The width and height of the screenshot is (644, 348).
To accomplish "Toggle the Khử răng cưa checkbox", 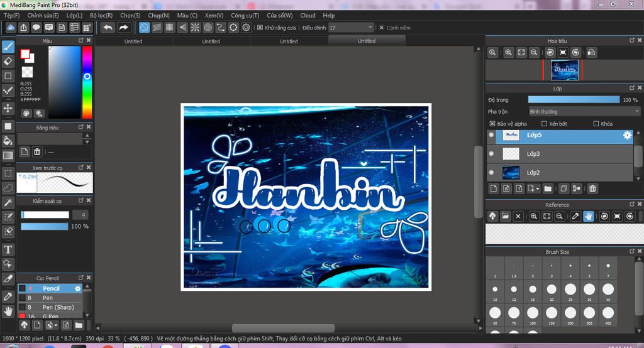I will coord(260,28).
